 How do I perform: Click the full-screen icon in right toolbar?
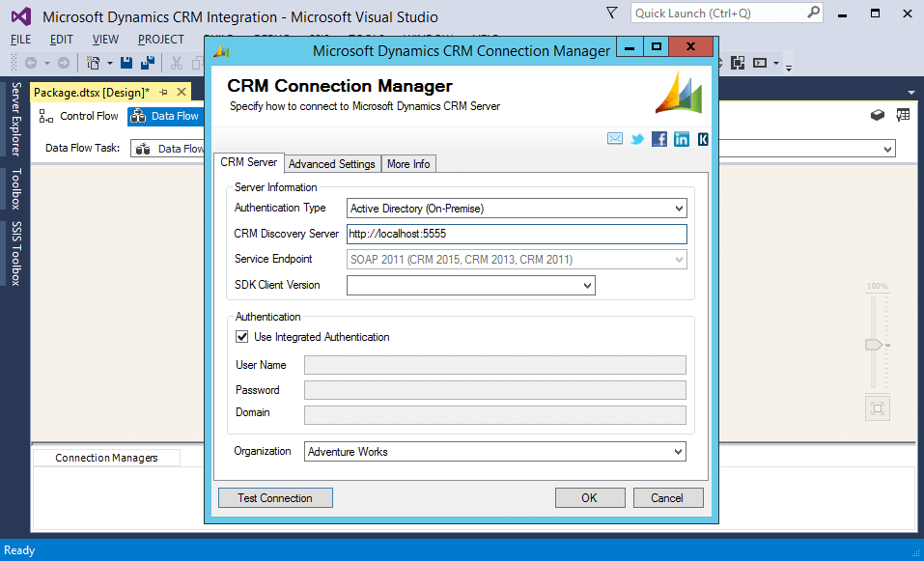[738, 63]
